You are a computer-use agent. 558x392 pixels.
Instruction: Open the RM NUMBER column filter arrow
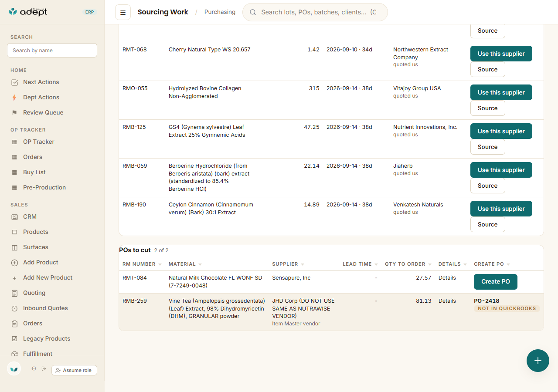pos(160,264)
